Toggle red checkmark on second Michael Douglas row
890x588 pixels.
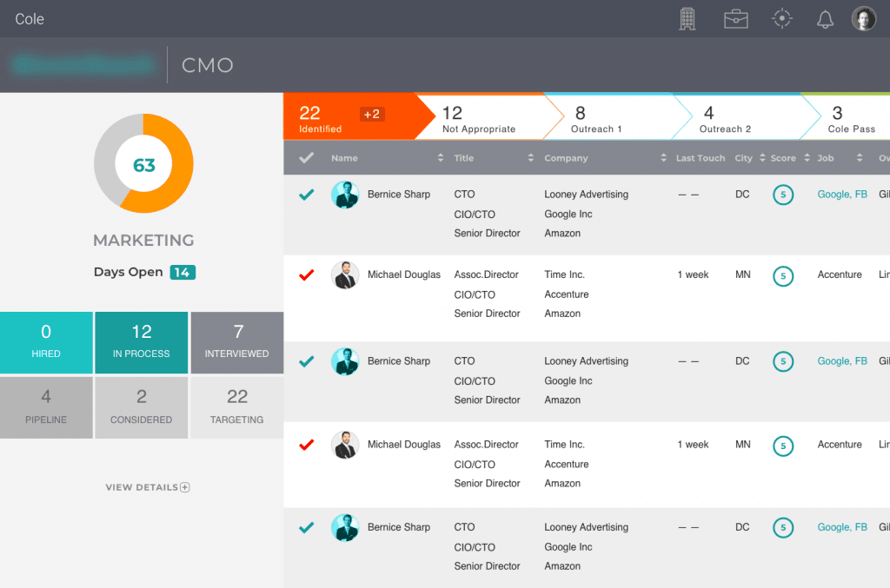click(307, 445)
